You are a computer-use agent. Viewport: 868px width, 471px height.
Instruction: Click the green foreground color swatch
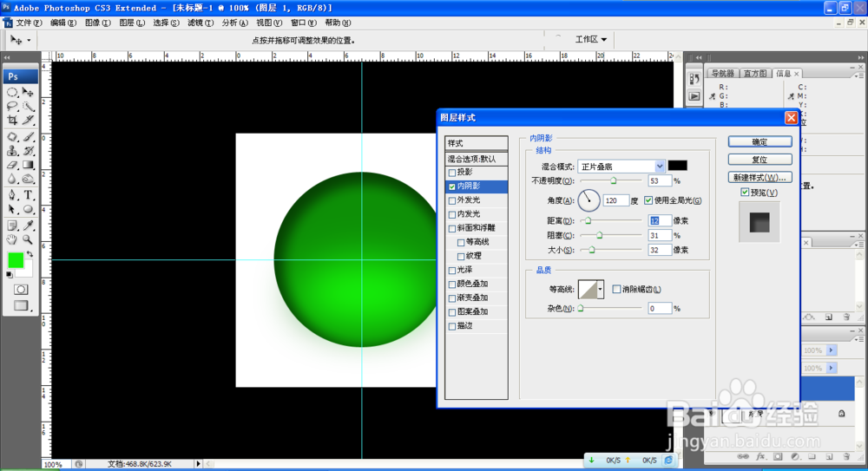(16, 259)
